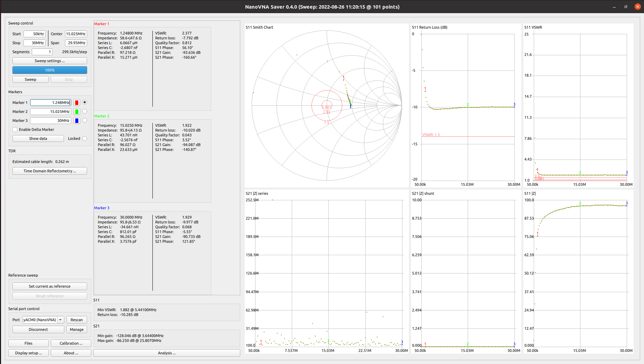Click the disabled Stop button
644x364 pixels.
69,79
